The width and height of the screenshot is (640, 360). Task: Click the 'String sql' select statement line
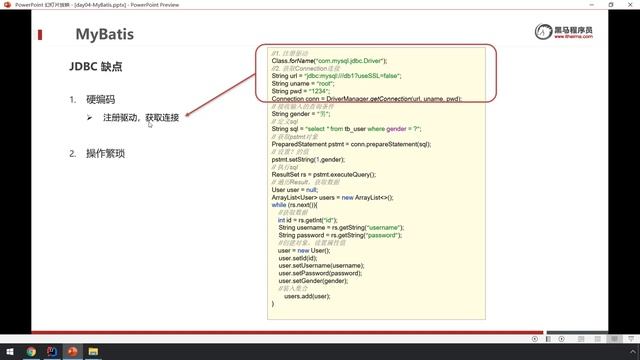tap(346, 129)
